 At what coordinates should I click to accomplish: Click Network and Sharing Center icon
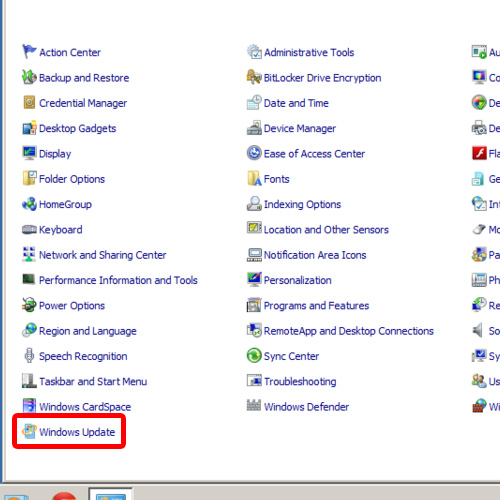29,255
